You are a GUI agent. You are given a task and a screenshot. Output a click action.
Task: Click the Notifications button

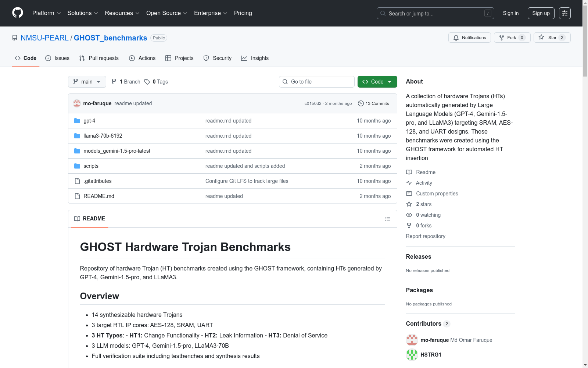pos(470,38)
